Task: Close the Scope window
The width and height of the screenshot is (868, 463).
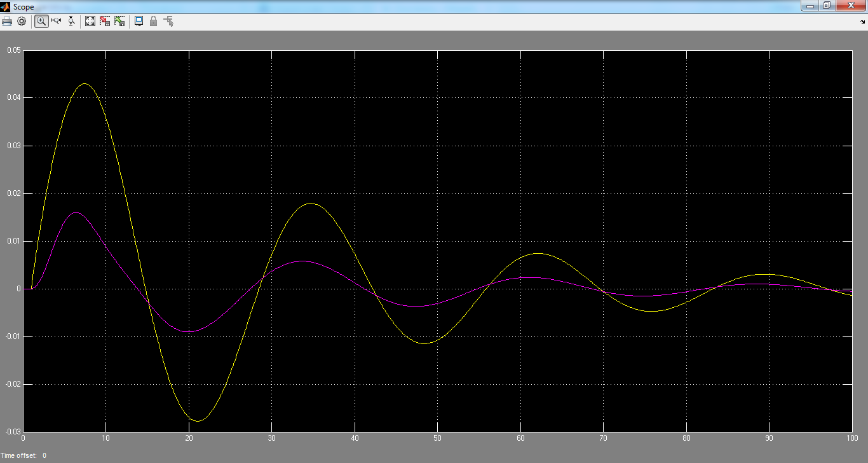Action: click(851, 6)
